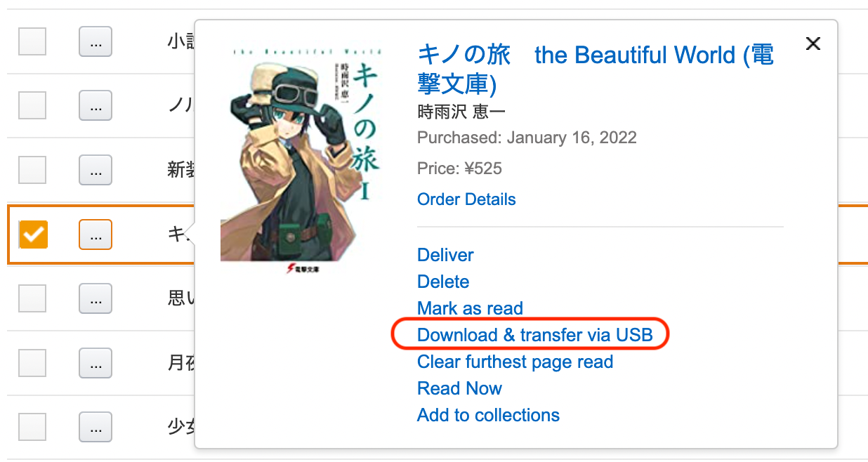Choose Add to collections
The image size is (868, 462).
(x=488, y=415)
